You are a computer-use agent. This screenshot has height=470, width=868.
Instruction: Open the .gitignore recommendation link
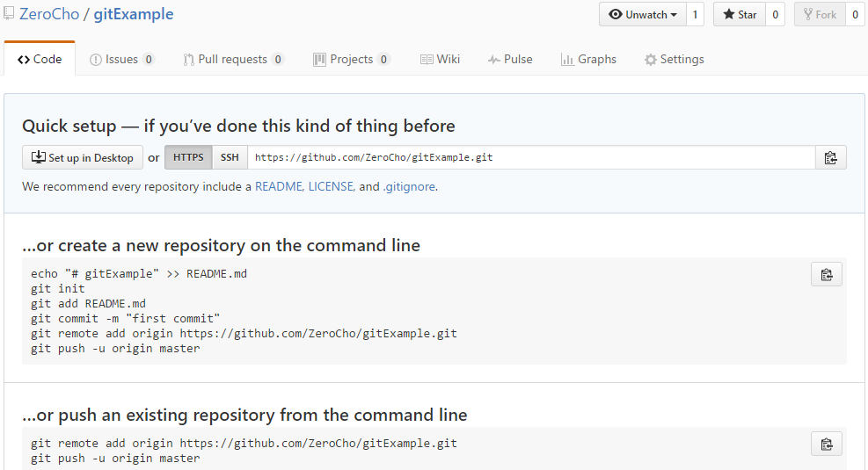coord(409,187)
